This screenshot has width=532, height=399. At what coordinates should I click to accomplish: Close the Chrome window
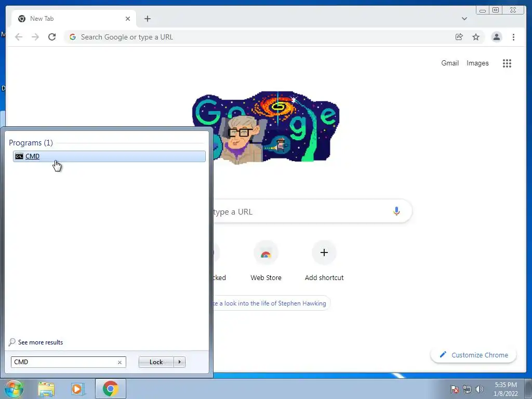(x=513, y=10)
